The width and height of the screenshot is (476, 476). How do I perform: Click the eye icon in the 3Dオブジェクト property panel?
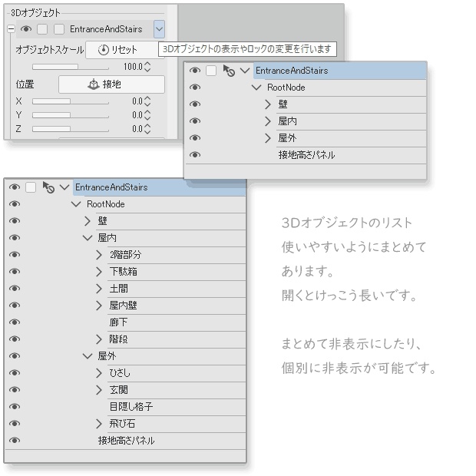tap(26, 29)
